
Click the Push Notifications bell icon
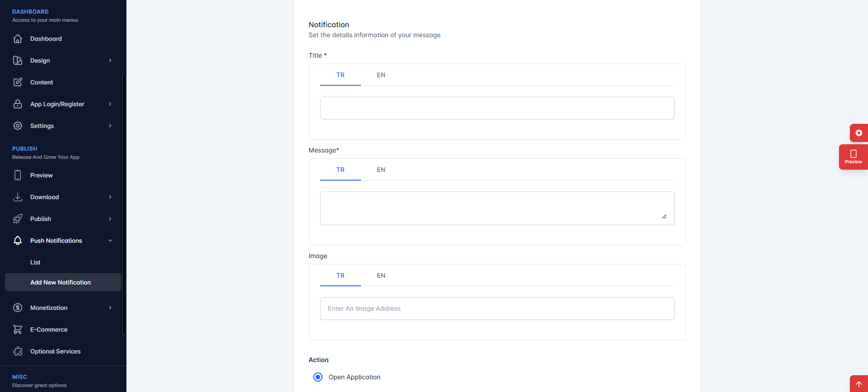pyautogui.click(x=18, y=240)
